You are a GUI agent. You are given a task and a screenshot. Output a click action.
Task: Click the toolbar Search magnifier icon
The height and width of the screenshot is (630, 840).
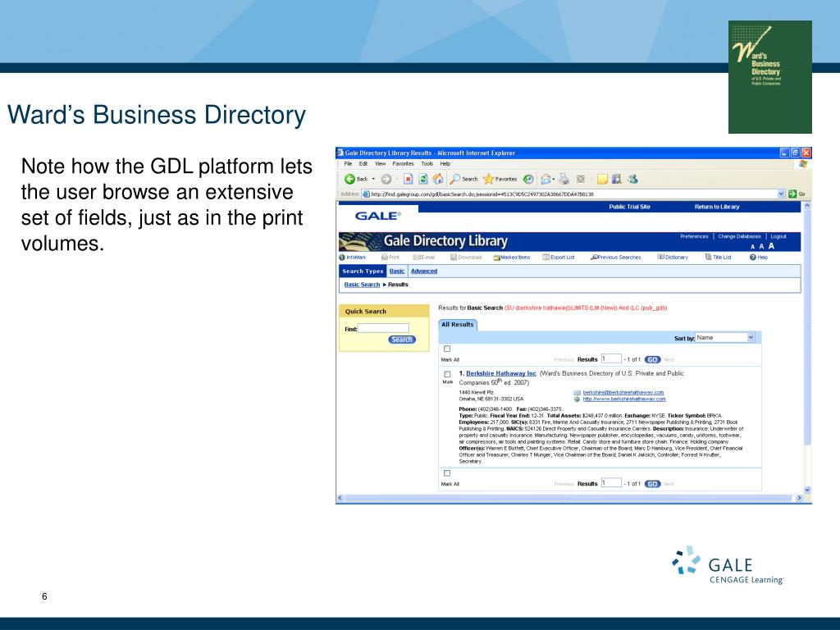pos(455,179)
